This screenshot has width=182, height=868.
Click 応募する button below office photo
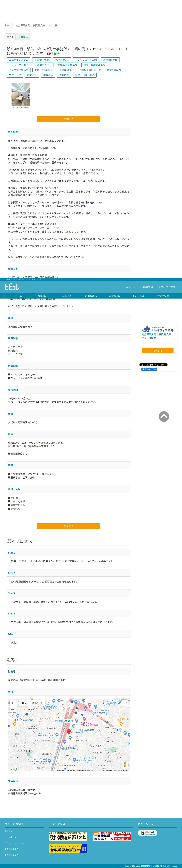point(69,119)
